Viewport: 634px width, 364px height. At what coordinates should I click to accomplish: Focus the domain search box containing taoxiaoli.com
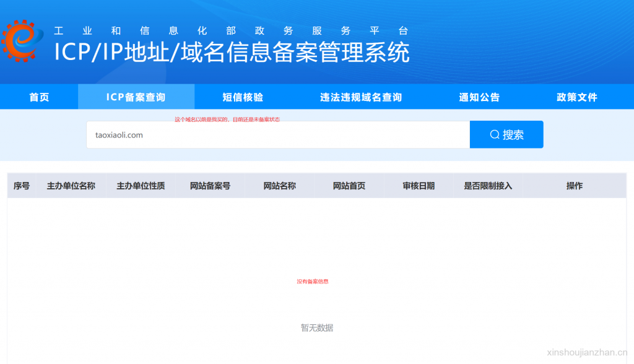(277, 135)
